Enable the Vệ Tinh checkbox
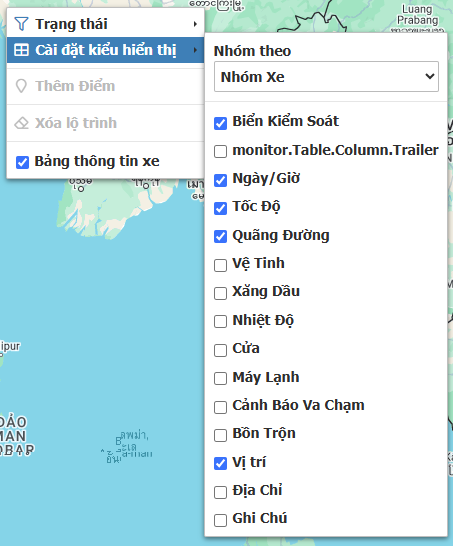This screenshot has height=546, width=453. [220, 265]
